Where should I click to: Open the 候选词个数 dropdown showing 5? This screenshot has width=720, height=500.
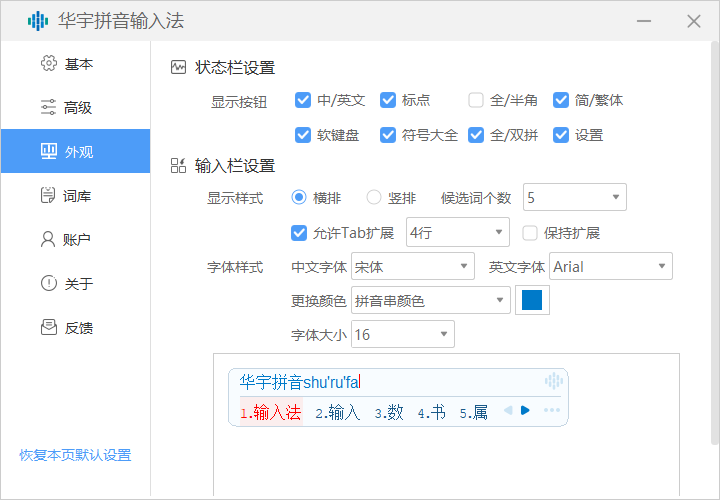[x=574, y=197]
